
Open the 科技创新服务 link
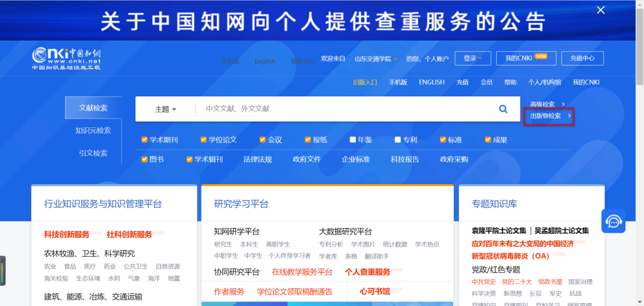(67, 234)
